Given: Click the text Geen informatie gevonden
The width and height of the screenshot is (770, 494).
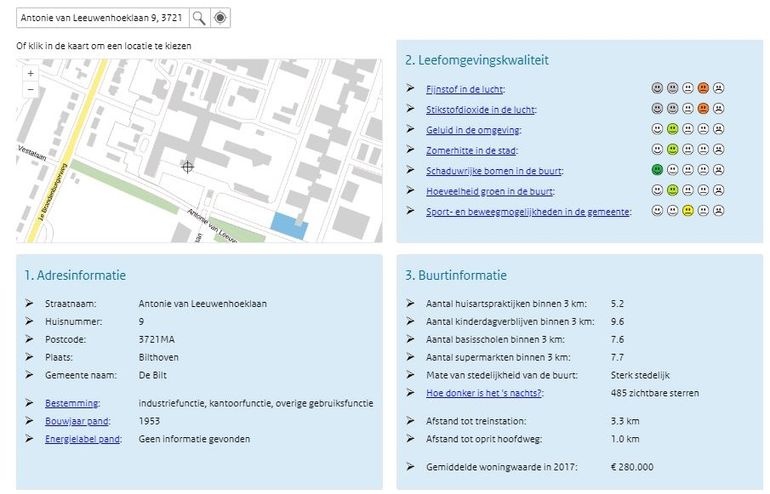Looking at the screenshot, I should [194, 439].
